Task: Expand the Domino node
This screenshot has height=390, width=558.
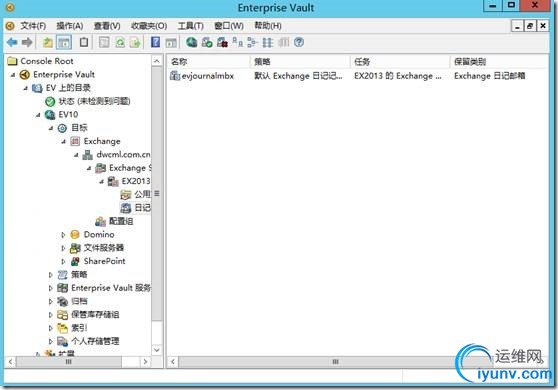Action: pos(63,234)
